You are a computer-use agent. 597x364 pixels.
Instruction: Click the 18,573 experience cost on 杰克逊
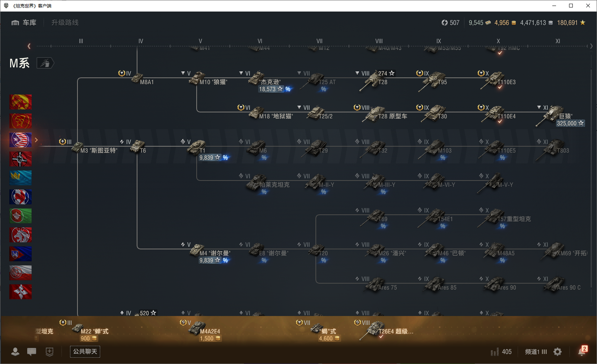tap(271, 89)
